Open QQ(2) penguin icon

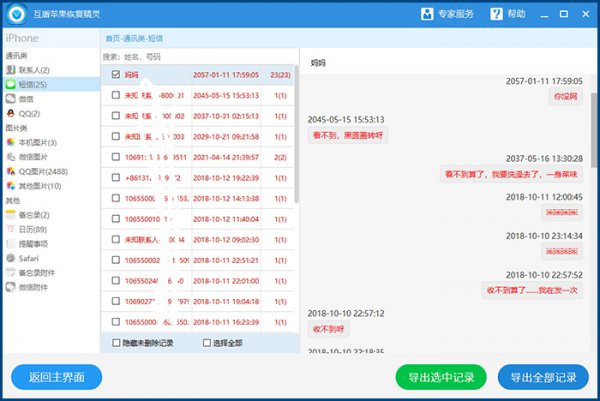11,114
